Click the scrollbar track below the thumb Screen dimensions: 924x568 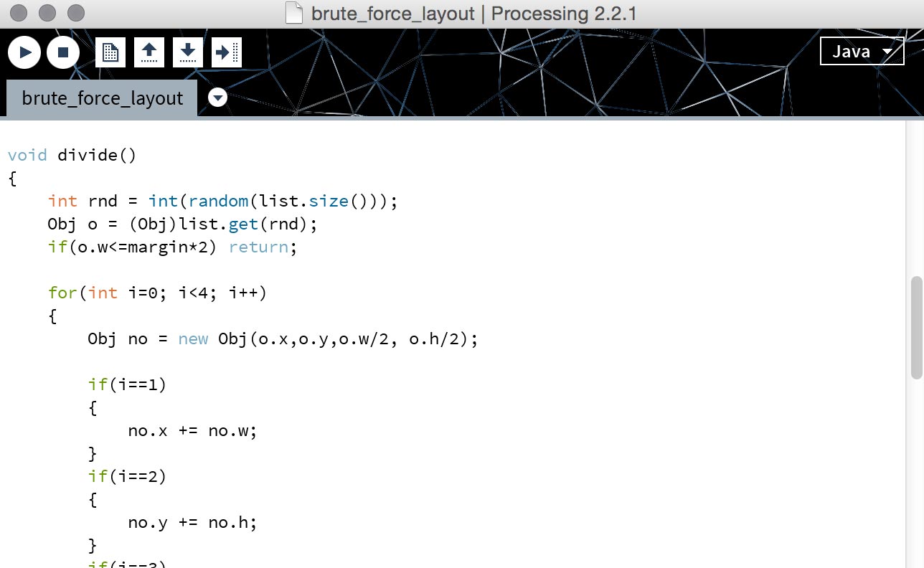916,466
